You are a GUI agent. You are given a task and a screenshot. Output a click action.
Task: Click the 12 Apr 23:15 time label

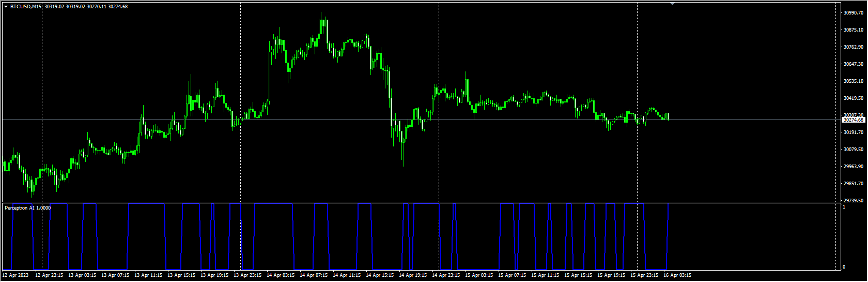pos(49,275)
